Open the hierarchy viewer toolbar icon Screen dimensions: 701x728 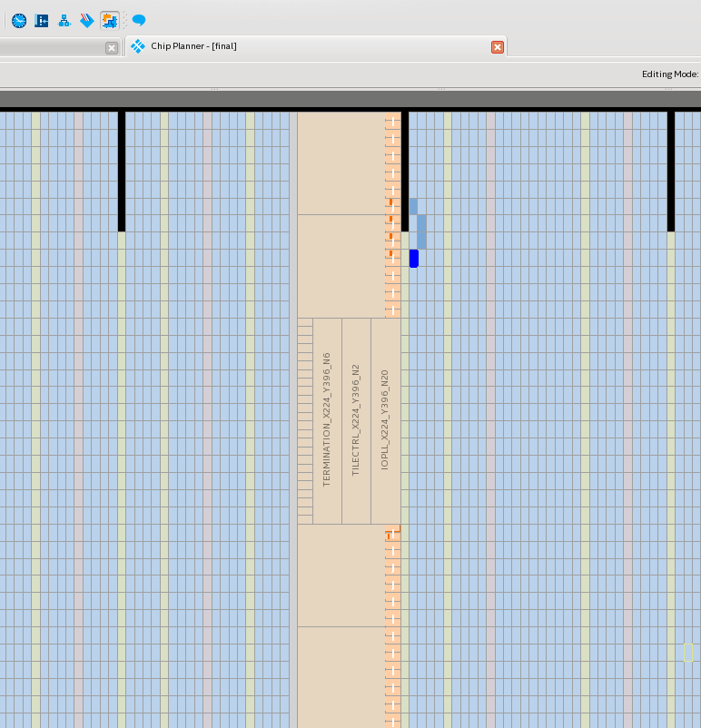click(x=64, y=20)
